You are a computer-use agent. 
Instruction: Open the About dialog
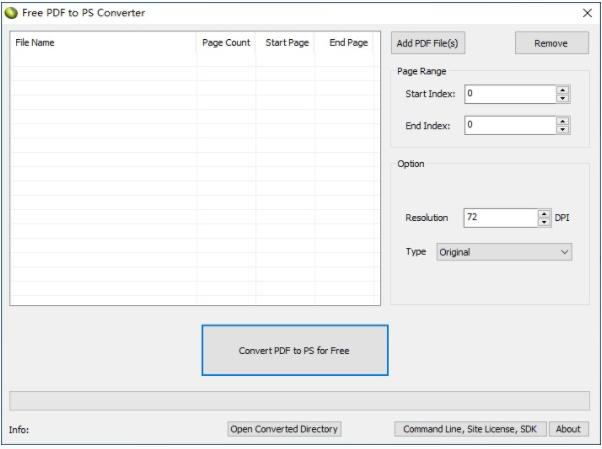pos(568,429)
